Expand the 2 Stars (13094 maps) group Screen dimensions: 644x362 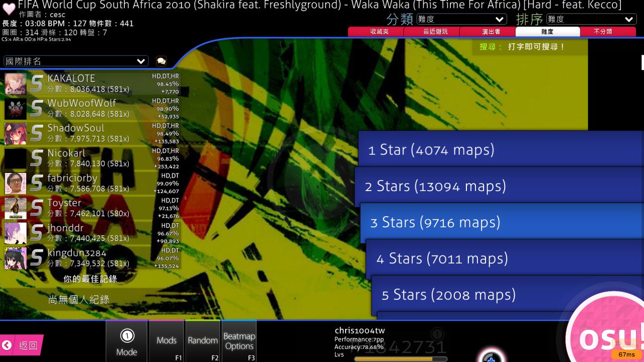499,186
